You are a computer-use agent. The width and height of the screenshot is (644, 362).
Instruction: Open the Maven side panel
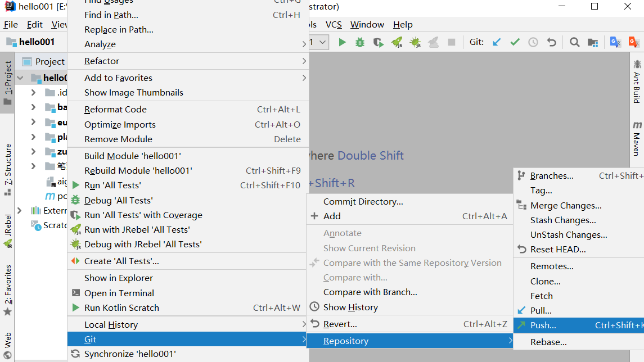[637, 138]
